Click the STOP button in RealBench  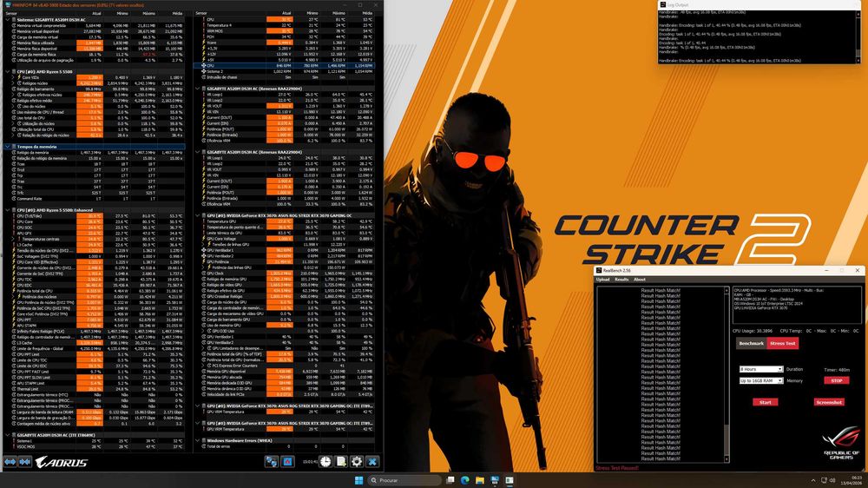coord(837,380)
